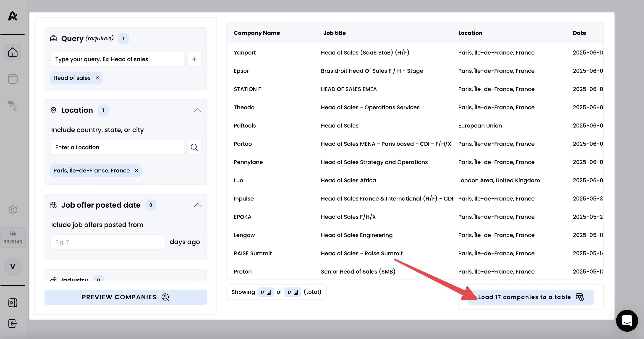Click the Enter a Location field
The height and width of the screenshot is (339, 644).
tap(117, 147)
